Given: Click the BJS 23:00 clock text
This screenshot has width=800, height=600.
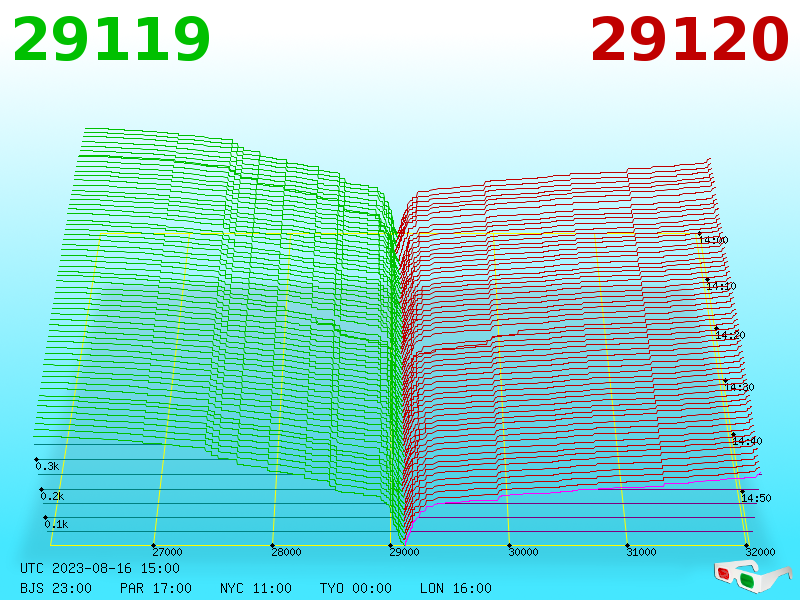Looking at the screenshot, I should (x=56, y=588).
